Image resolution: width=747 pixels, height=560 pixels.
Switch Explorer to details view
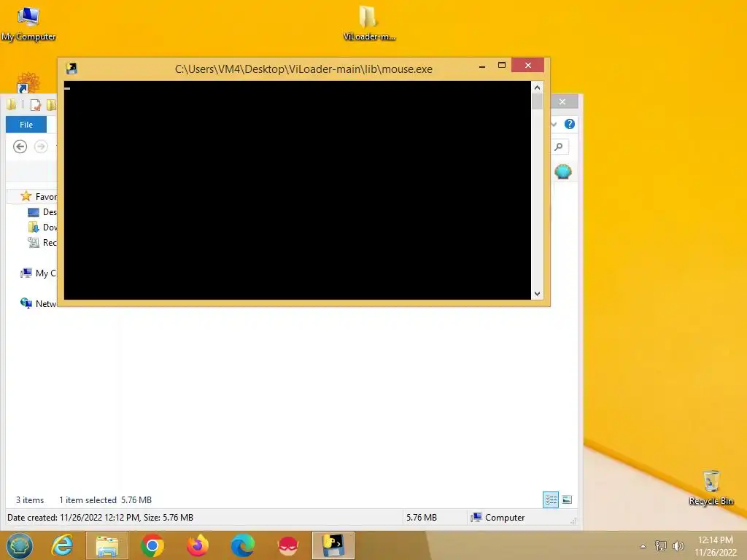(551, 499)
